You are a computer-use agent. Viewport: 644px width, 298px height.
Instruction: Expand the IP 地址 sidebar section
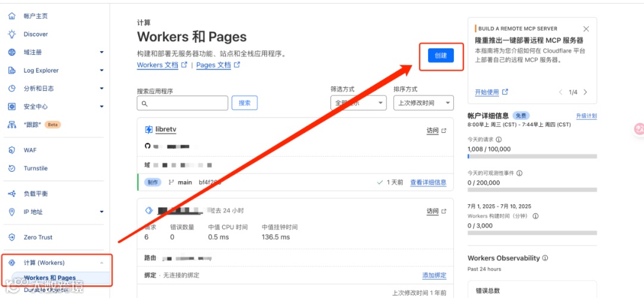[101, 212]
